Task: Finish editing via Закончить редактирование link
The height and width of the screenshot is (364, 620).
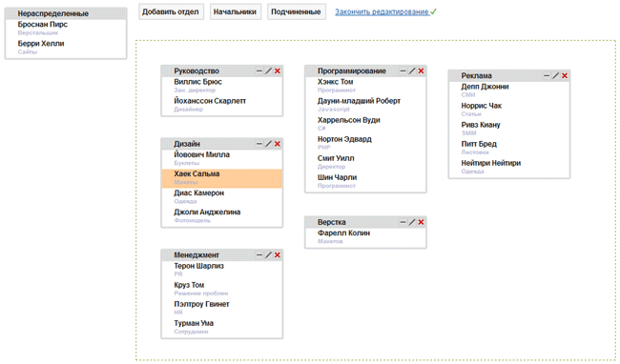Action: coord(382,11)
